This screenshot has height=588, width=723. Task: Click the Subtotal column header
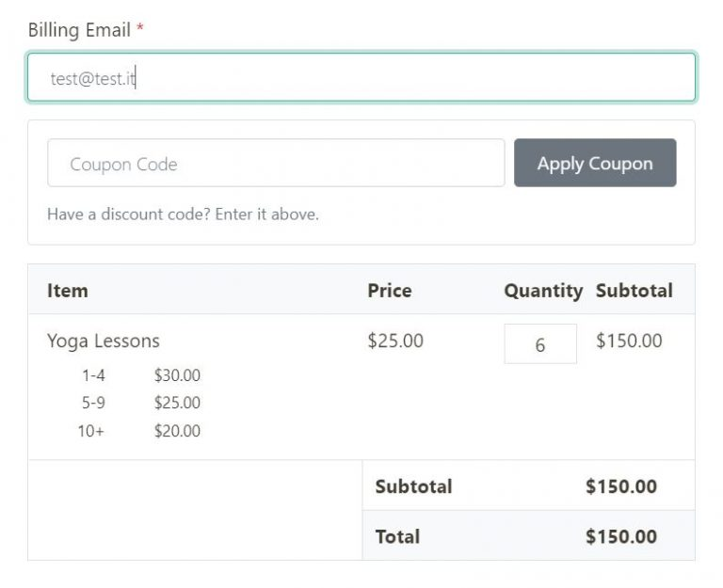tap(634, 290)
